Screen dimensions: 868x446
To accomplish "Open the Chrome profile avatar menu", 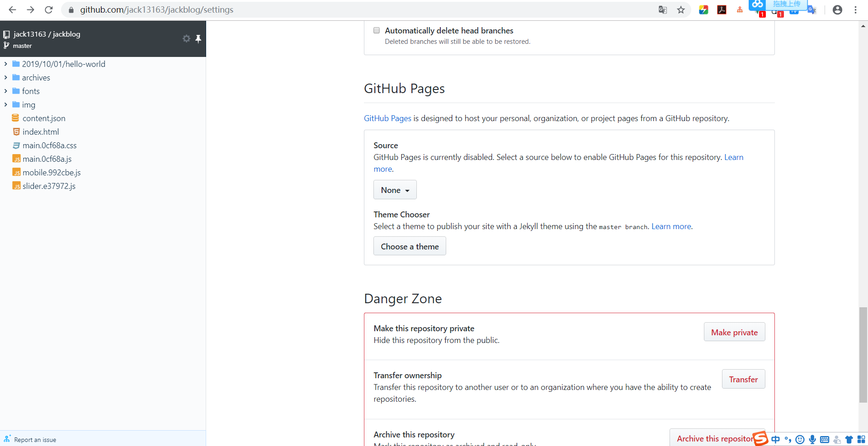I will (x=837, y=9).
